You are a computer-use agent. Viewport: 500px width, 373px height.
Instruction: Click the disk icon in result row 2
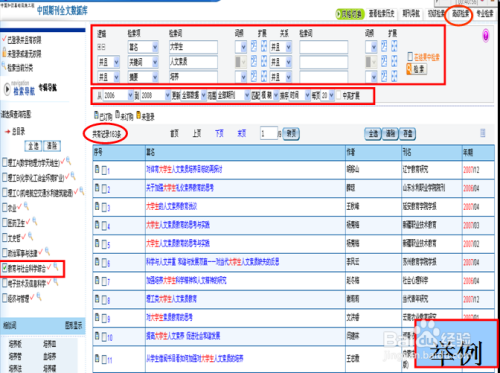click(97, 188)
